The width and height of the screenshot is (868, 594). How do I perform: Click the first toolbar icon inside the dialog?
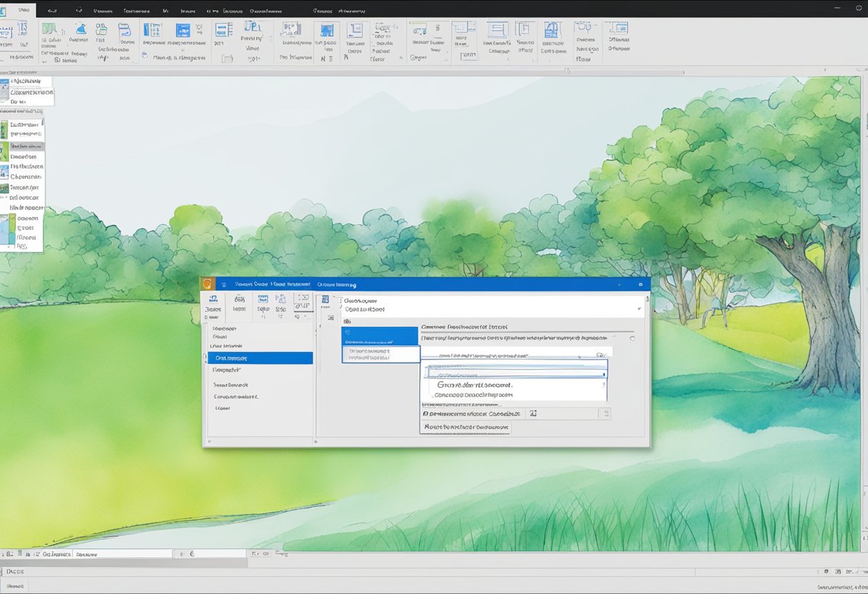tap(213, 301)
